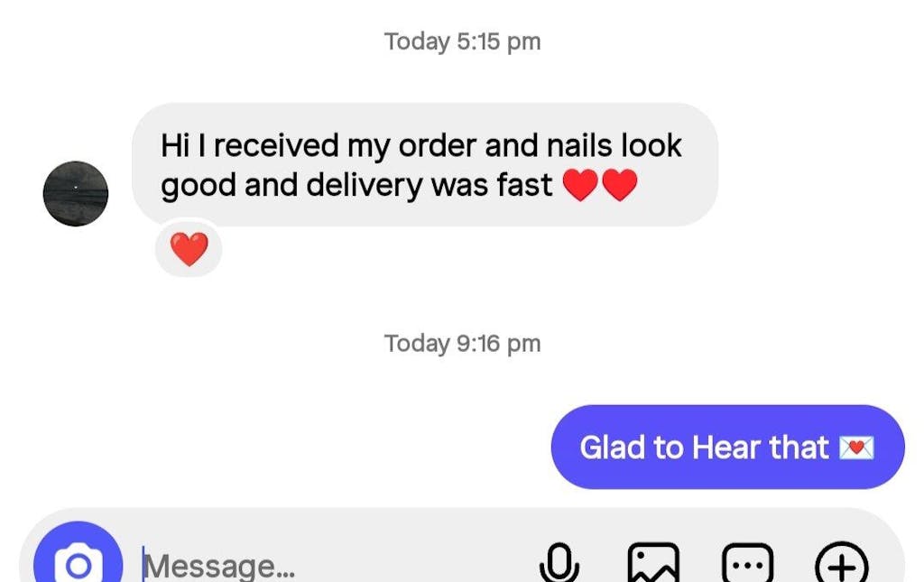Tap the received order and nails message
Image resolution: width=924 pixels, height=582 pixels.
click(425, 165)
